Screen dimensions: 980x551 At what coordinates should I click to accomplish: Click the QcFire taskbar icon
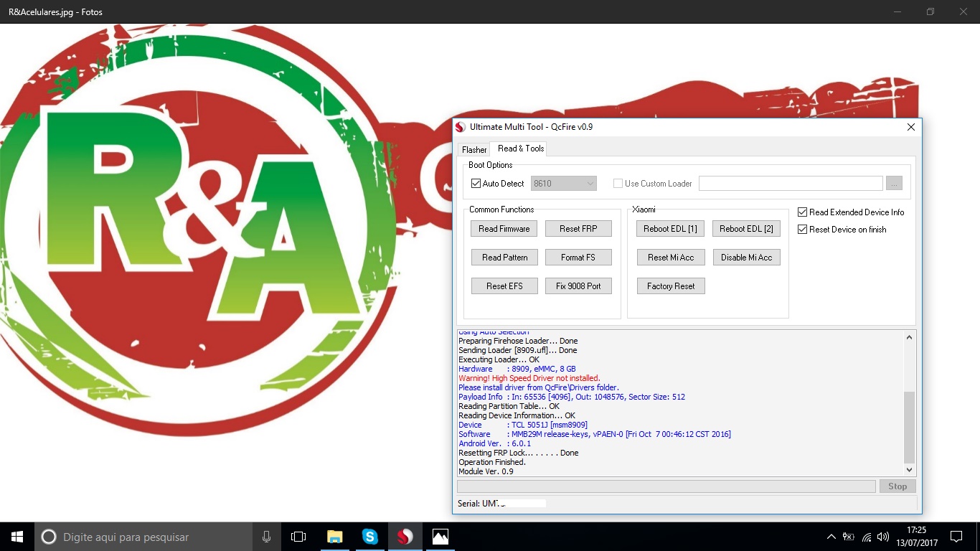pos(405,537)
